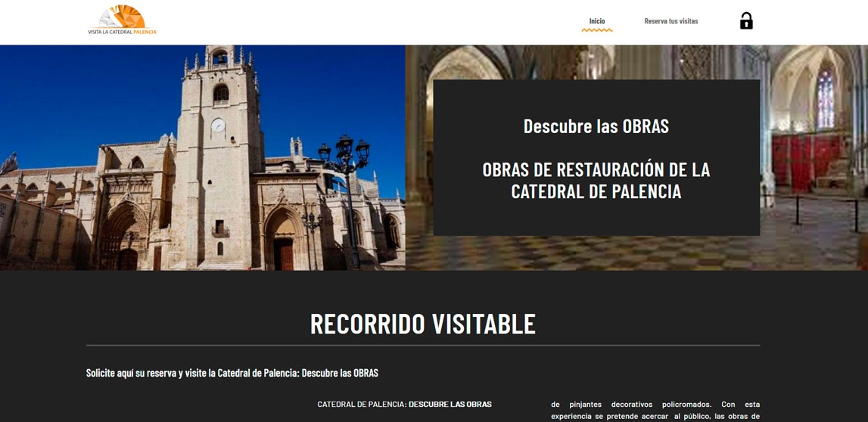The width and height of the screenshot is (868, 422).
Task: Click the CATEDRAL DE PALENCIA: DESCUBRE LAS OBRAS text
Action: (x=404, y=405)
